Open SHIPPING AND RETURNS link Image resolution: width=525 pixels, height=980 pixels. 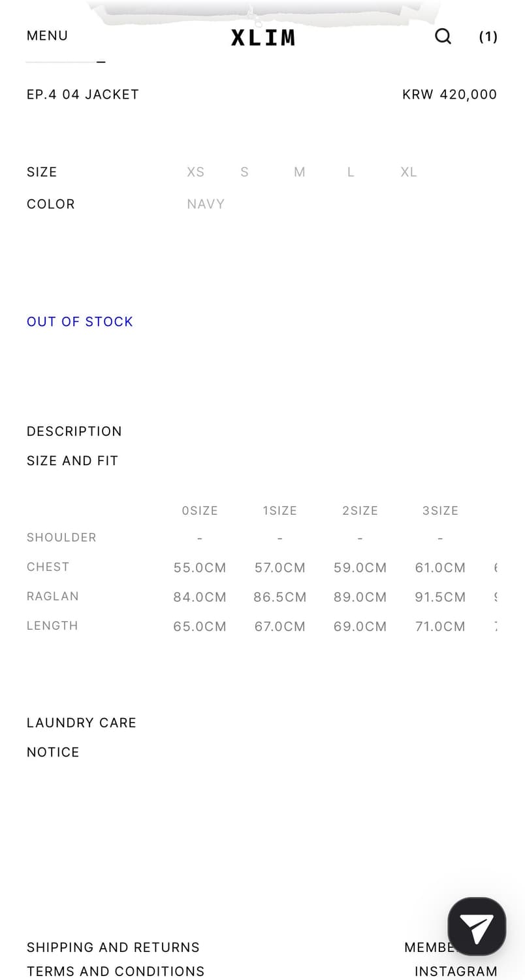[113, 947]
